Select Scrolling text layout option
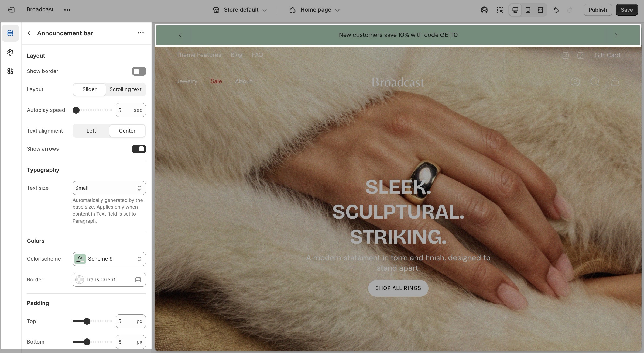644x353 pixels. point(125,89)
